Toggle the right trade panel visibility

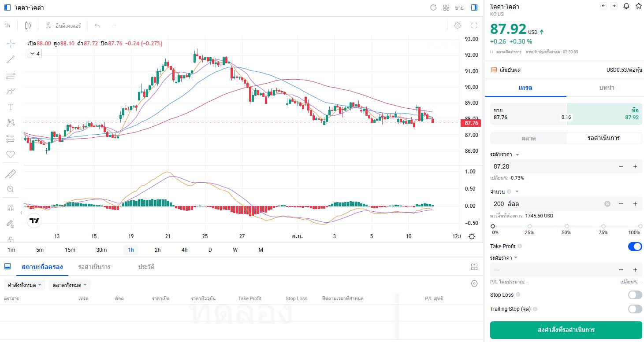[x=474, y=7]
